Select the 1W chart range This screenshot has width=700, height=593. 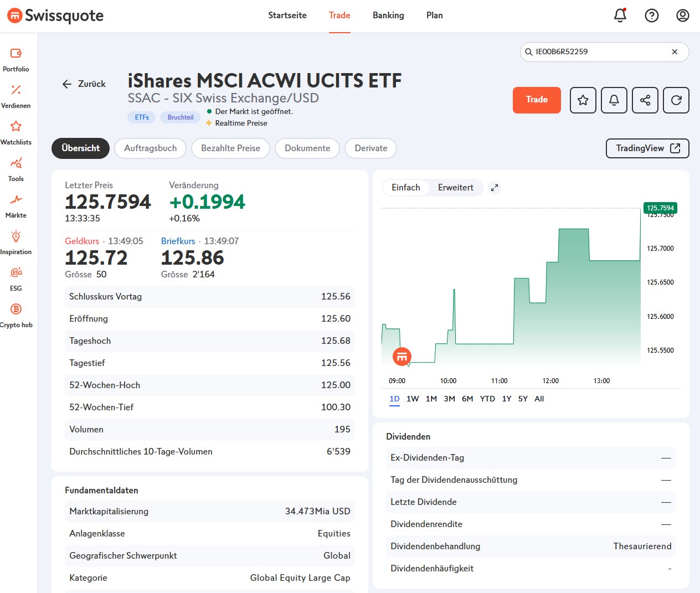pyautogui.click(x=413, y=399)
